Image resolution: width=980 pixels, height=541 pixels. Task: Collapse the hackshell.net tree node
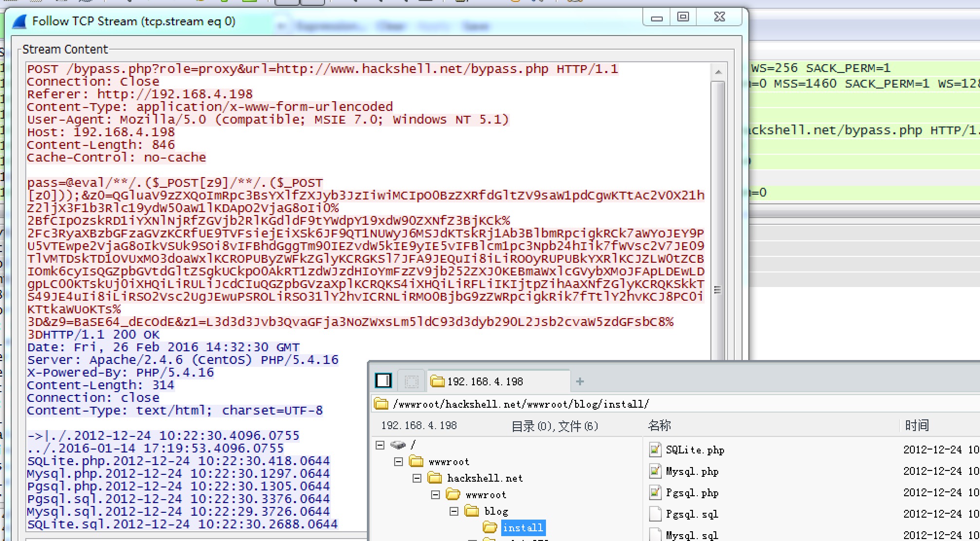coord(417,478)
